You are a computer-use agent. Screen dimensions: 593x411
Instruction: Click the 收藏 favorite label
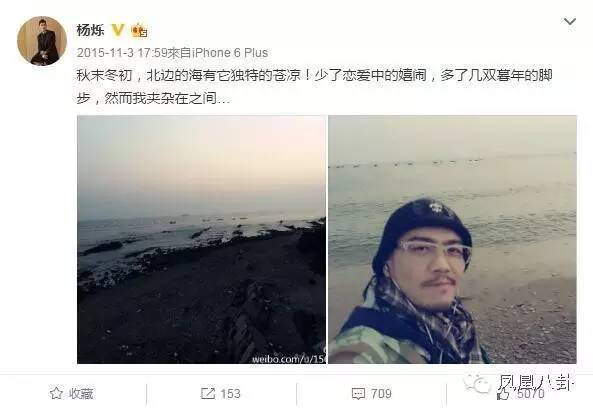pos(81,394)
